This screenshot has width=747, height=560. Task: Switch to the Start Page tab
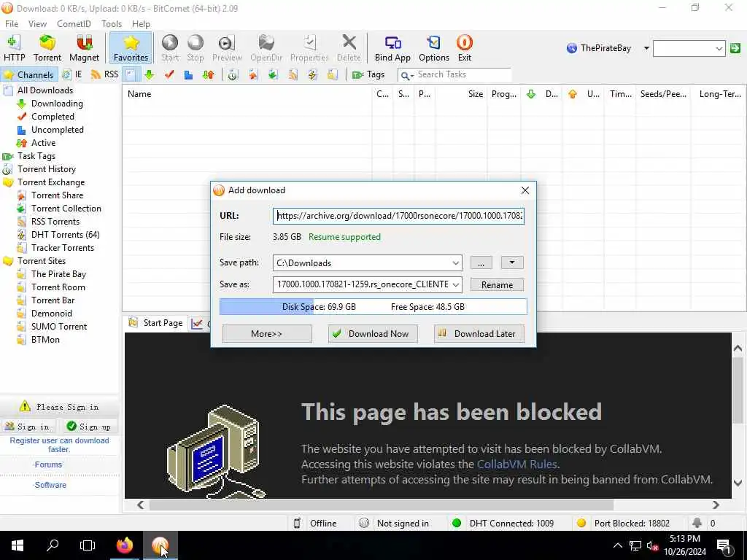156,323
